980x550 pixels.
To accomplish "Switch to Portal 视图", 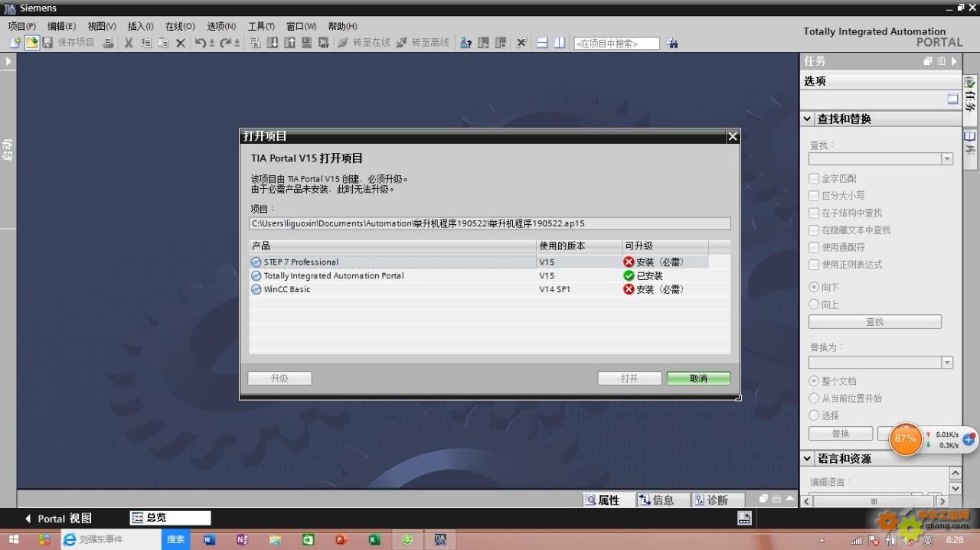I will coord(57,519).
